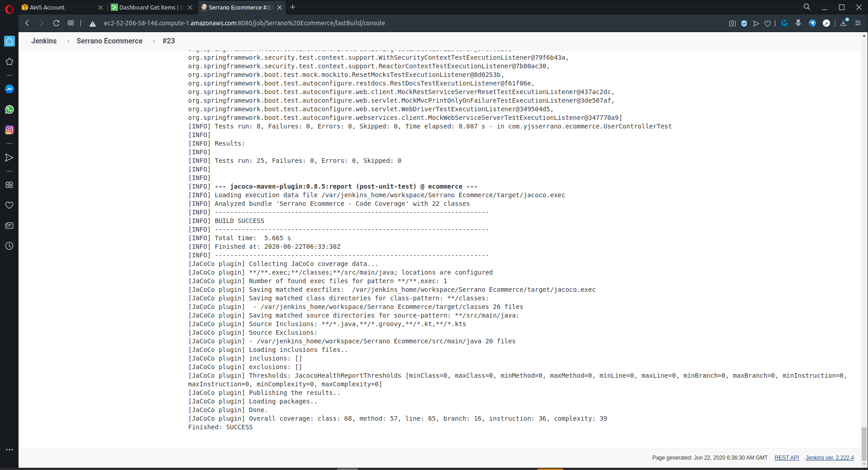Click the "[JaCoCo plugin] Done." line
The image size is (868, 470).
coord(228,410)
